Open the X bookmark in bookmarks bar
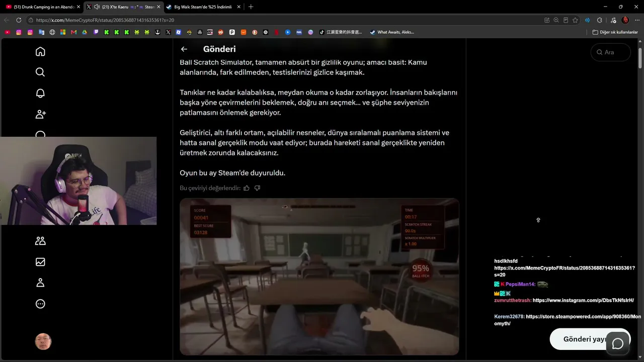The image size is (644, 362). click(x=168, y=32)
